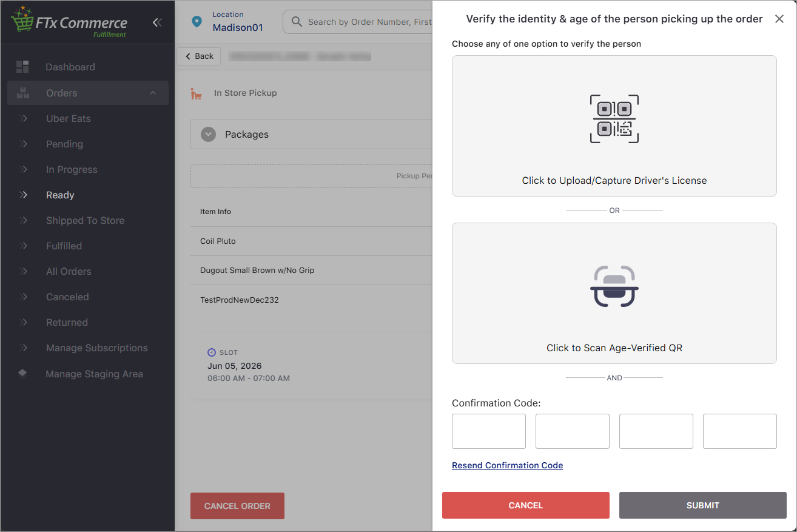Image resolution: width=797 pixels, height=532 pixels.
Task: Click the Jun 05, 2026 slot date
Action: 235,366
